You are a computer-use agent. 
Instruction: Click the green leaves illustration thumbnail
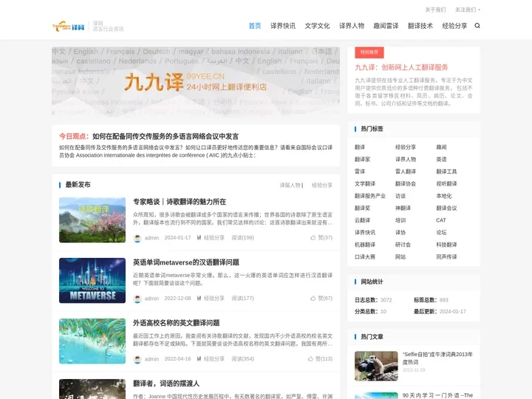coord(92,341)
